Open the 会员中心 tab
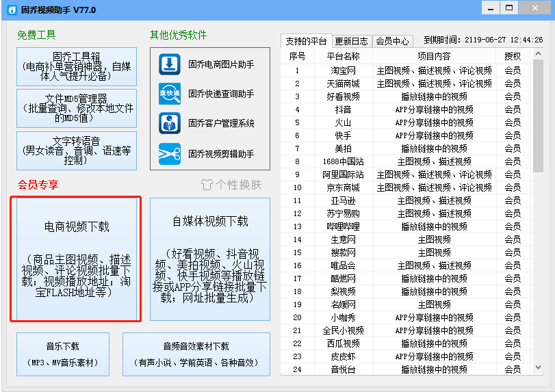Screen dimensions: 555x392 pos(392,42)
